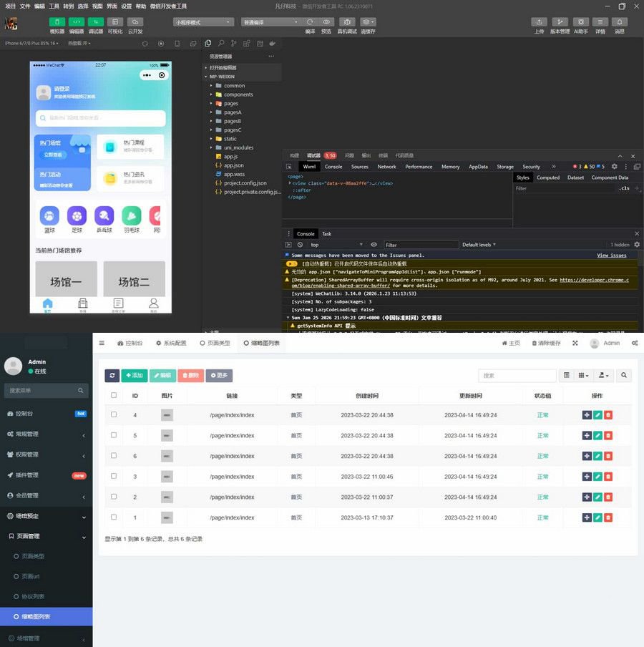644x647 pixels.
Task: Click the View issues link in console
Action: [x=611, y=256]
